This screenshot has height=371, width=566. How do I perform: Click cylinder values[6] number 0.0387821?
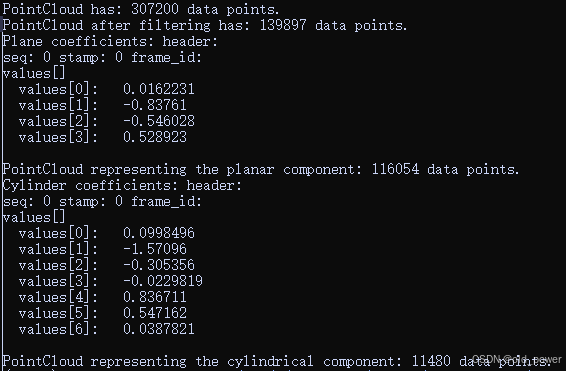159,329
